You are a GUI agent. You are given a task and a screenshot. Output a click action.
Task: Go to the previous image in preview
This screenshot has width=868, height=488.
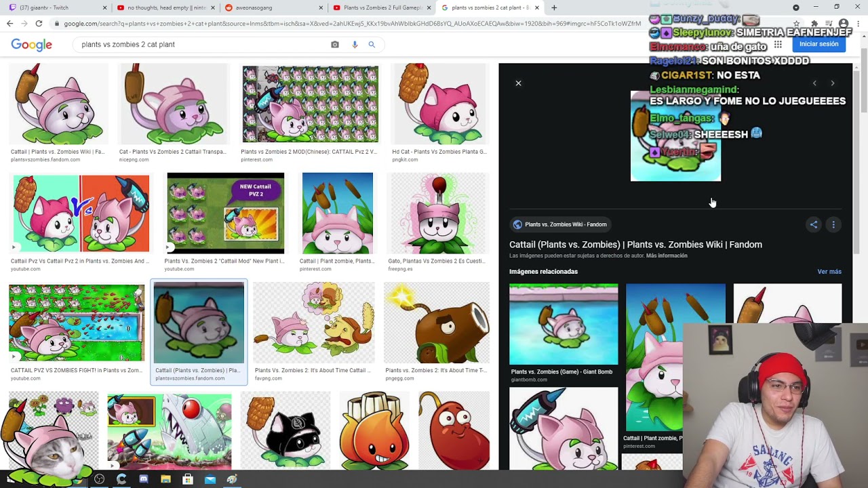coord(814,83)
